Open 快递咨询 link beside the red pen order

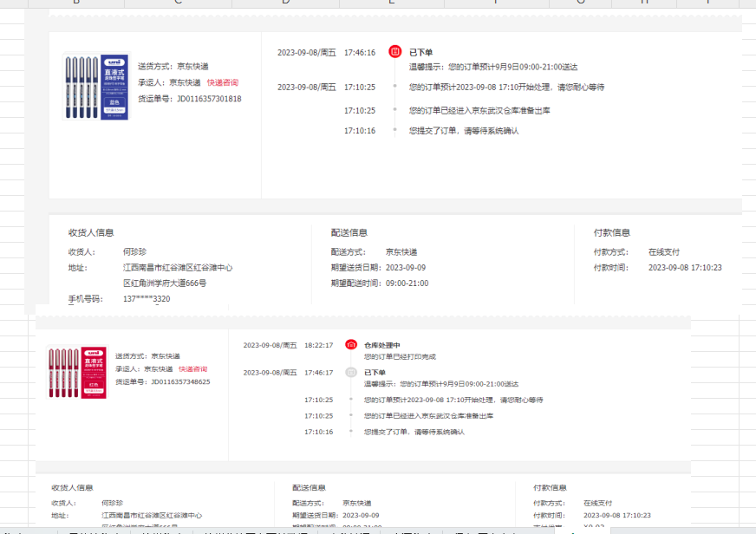pos(192,368)
